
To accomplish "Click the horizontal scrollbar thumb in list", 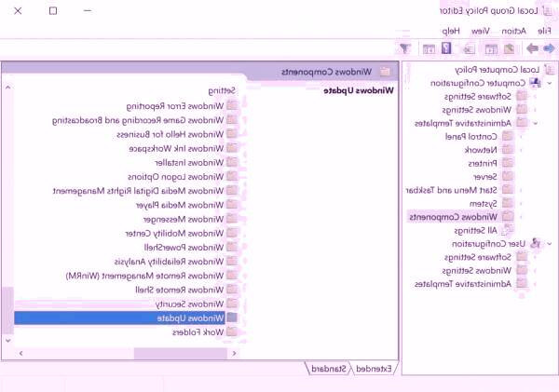I will pos(181,354).
